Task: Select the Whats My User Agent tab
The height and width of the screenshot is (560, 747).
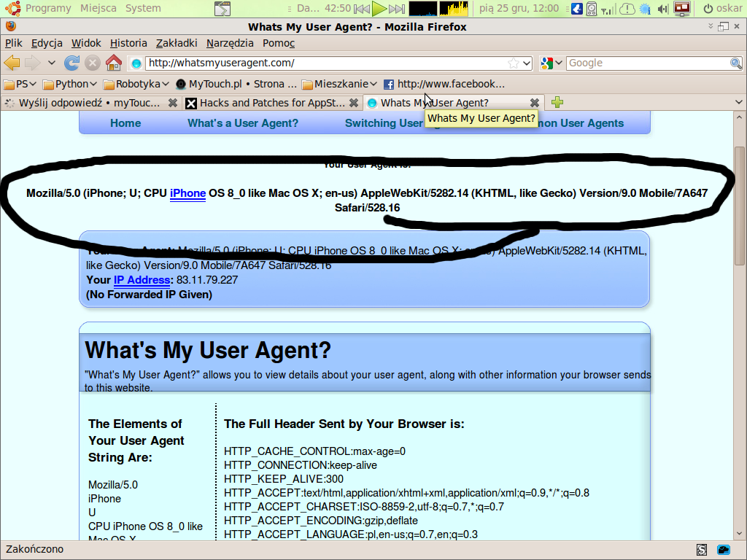Action: (453, 103)
